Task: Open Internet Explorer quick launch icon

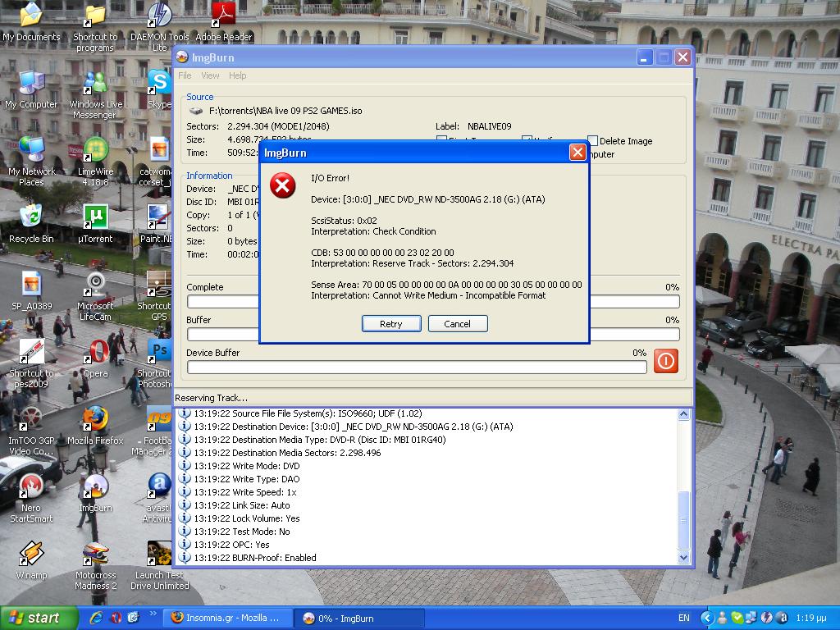Action: [x=97, y=618]
